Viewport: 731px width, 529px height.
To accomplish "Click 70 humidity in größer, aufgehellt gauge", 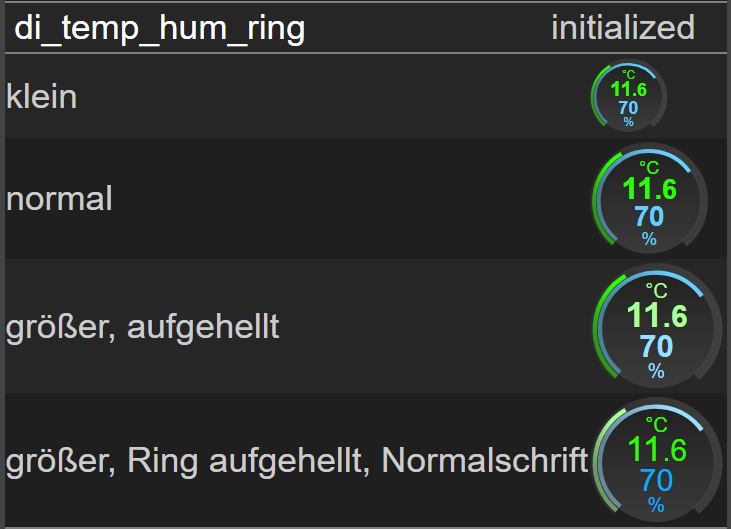I will tap(656, 346).
